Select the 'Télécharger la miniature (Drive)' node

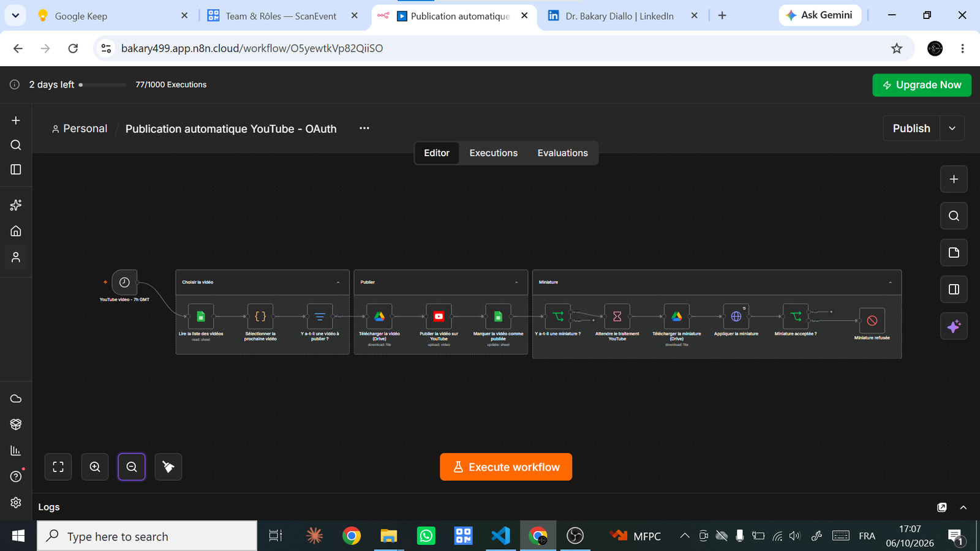point(677,317)
